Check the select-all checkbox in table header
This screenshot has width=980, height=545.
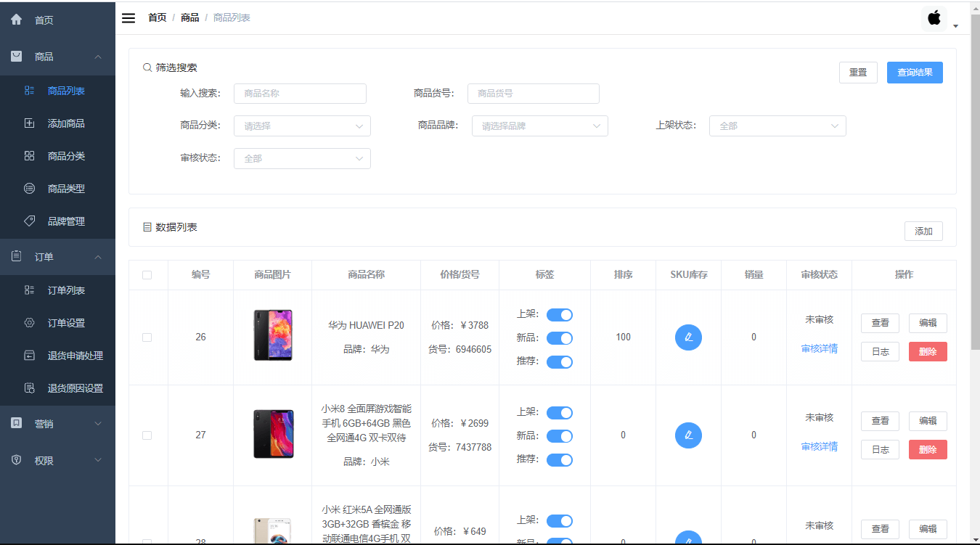pos(147,275)
